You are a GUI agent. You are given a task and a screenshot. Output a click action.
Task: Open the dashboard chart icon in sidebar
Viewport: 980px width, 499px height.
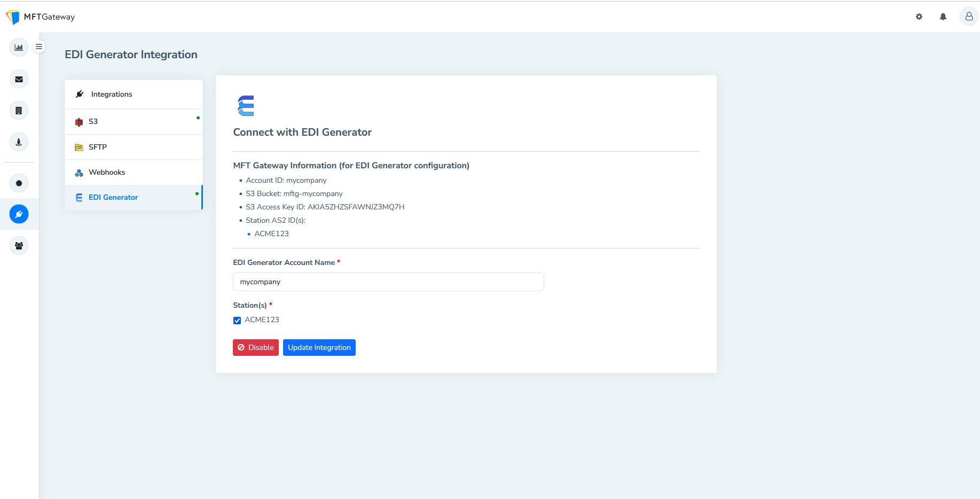tap(19, 48)
